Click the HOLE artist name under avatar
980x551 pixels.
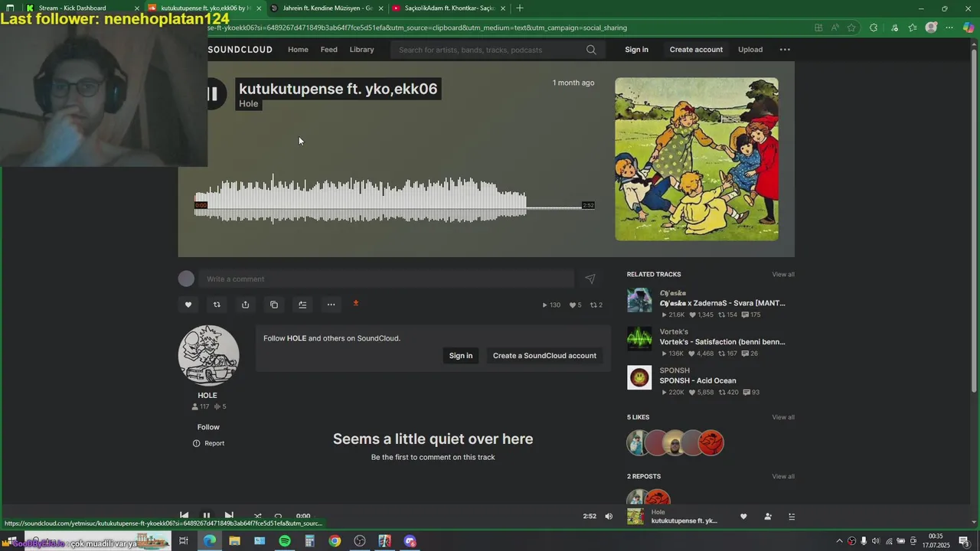[x=207, y=396]
